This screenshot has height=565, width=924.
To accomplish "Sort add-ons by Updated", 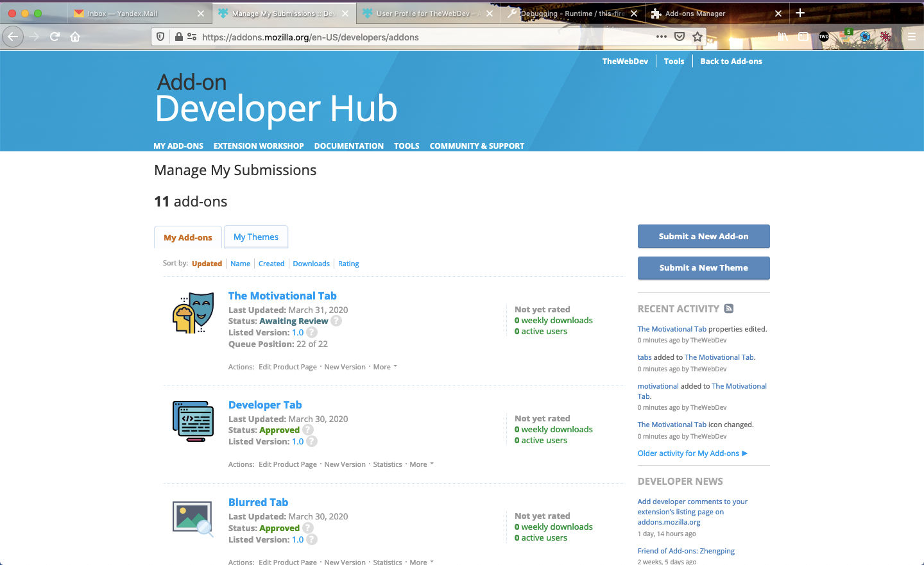I will coord(207,264).
